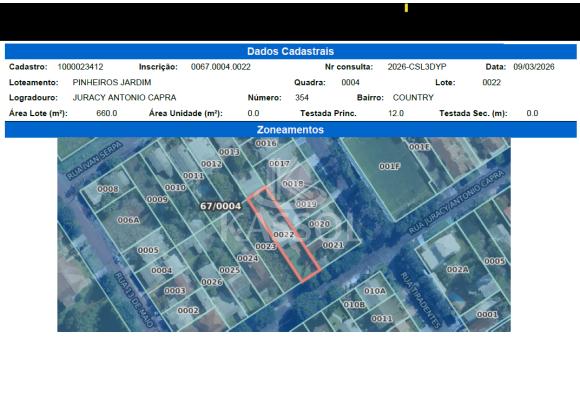Click Rua Ivan Serpa street label
Image resolution: width=580 pixels, height=400 pixels.
pyautogui.click(x=94, y=160)
